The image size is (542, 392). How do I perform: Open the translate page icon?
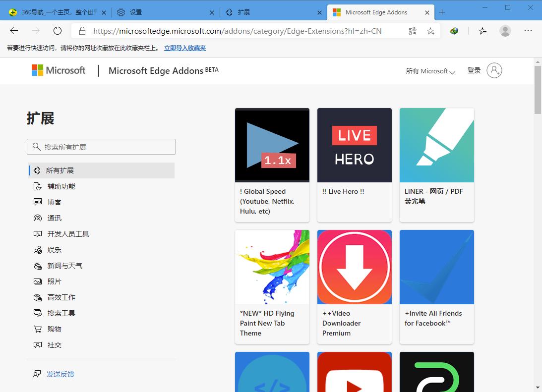pos(413,31)
